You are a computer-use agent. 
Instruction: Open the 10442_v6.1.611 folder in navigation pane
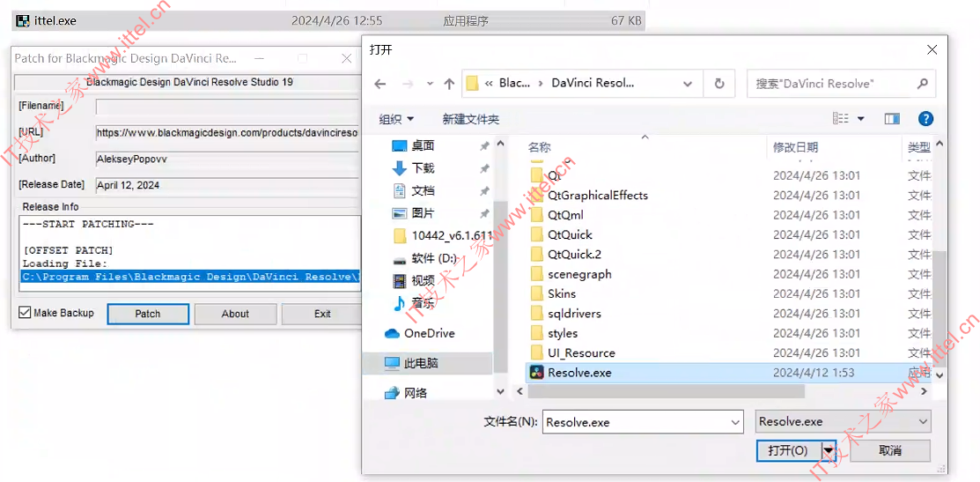(x=443, y=235)
